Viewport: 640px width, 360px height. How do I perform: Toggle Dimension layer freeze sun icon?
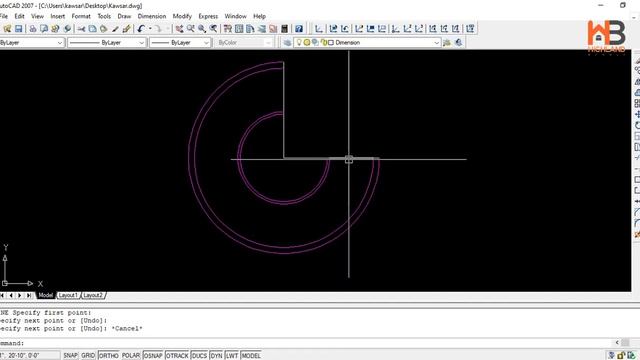[x=307, y=42]
